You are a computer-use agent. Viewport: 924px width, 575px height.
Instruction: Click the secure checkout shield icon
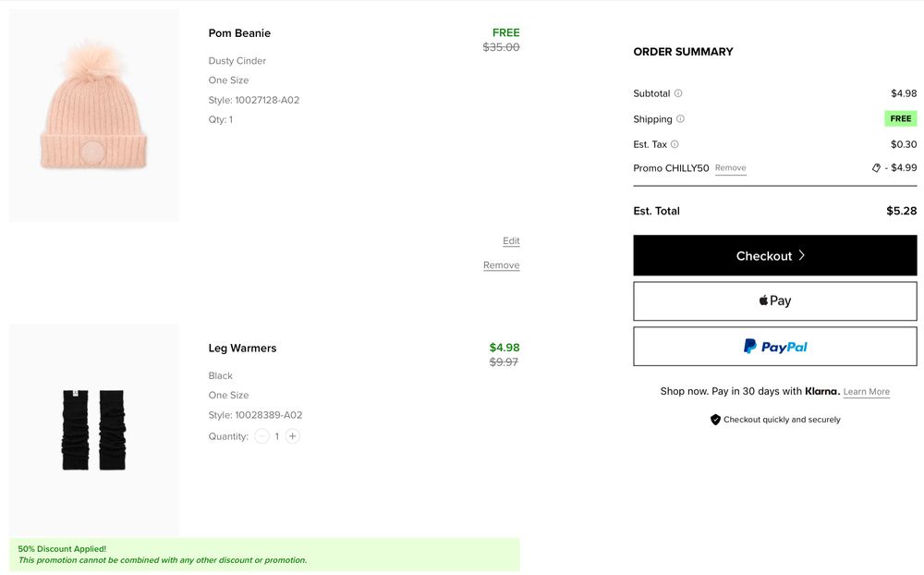coord(715,420)
